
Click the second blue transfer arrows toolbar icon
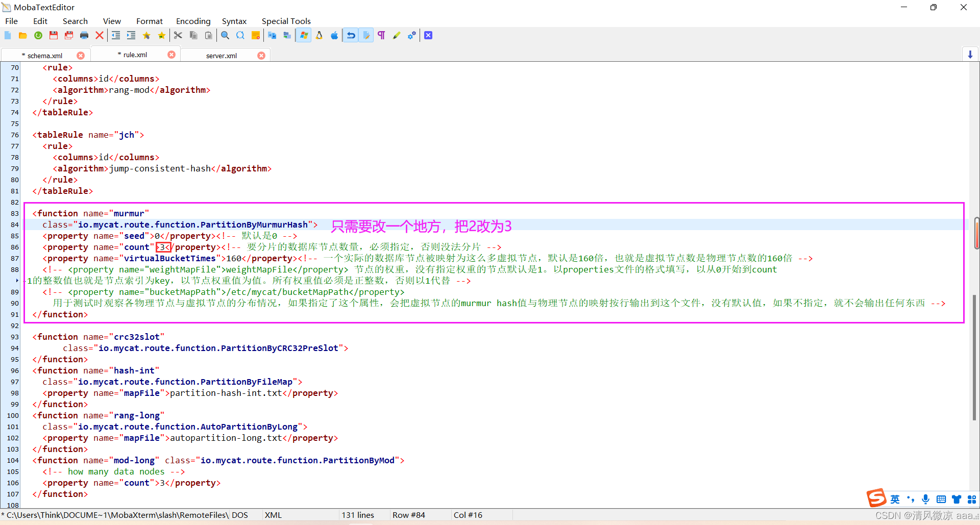point(287,35)
